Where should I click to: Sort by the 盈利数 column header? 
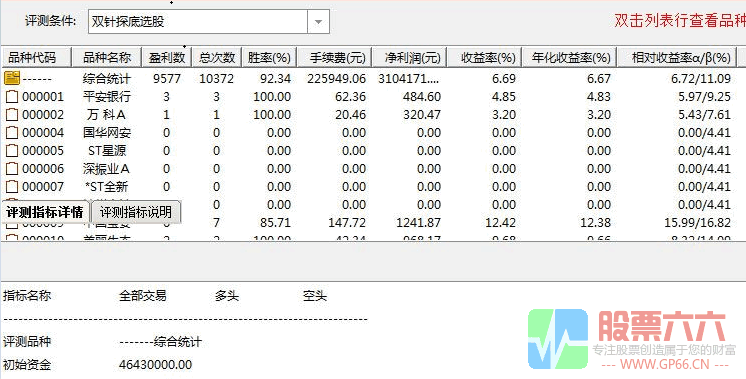coord(167,58)
